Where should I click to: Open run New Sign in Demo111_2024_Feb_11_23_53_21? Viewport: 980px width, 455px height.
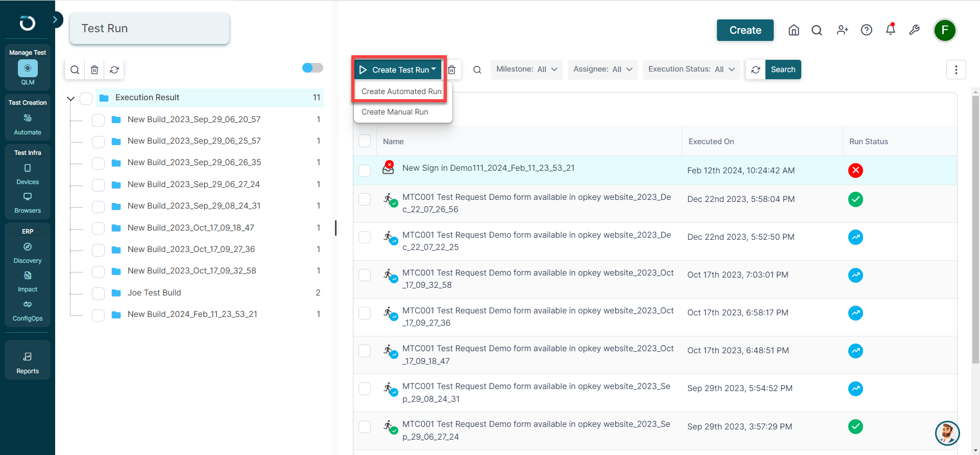pyautogui.click(x=488, y=168)
